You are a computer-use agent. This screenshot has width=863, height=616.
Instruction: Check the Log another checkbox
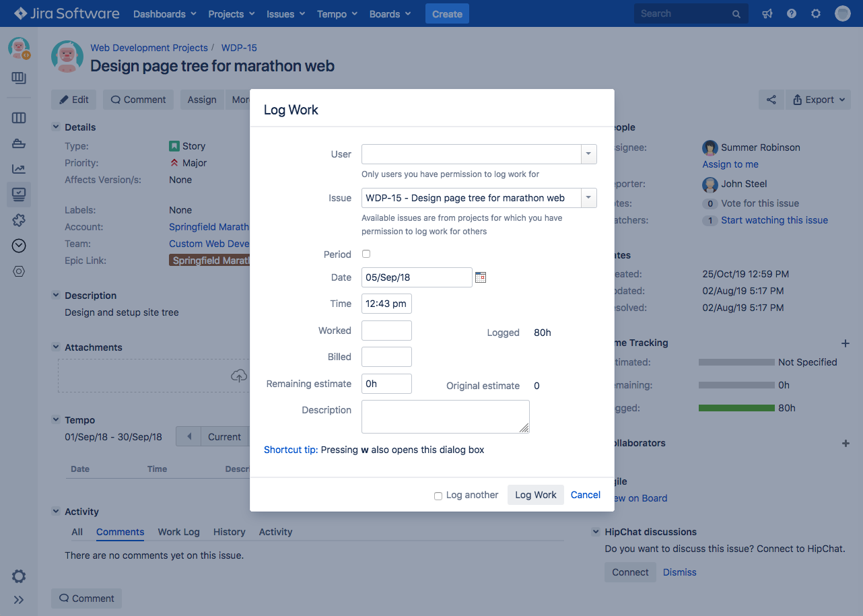(438, 495)
